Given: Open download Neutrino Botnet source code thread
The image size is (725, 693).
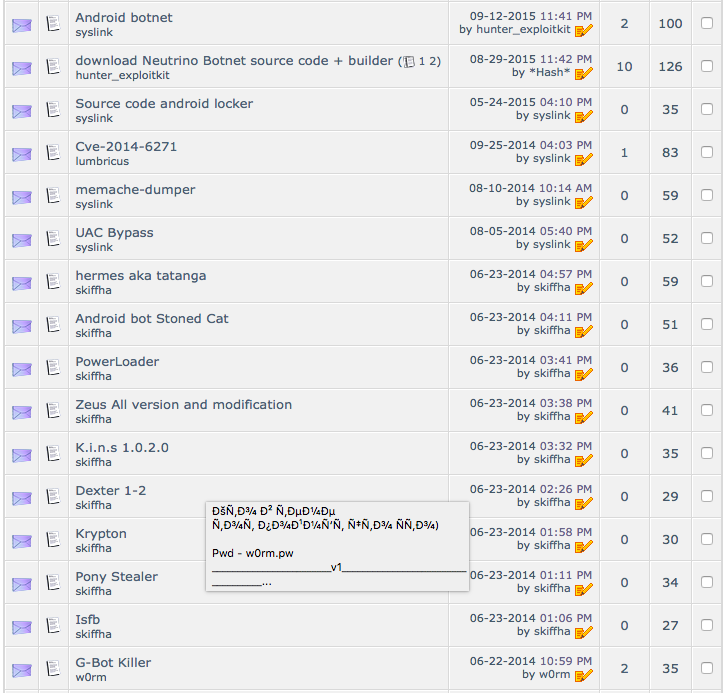Looking at the screenshot, I should coord(234,61).
